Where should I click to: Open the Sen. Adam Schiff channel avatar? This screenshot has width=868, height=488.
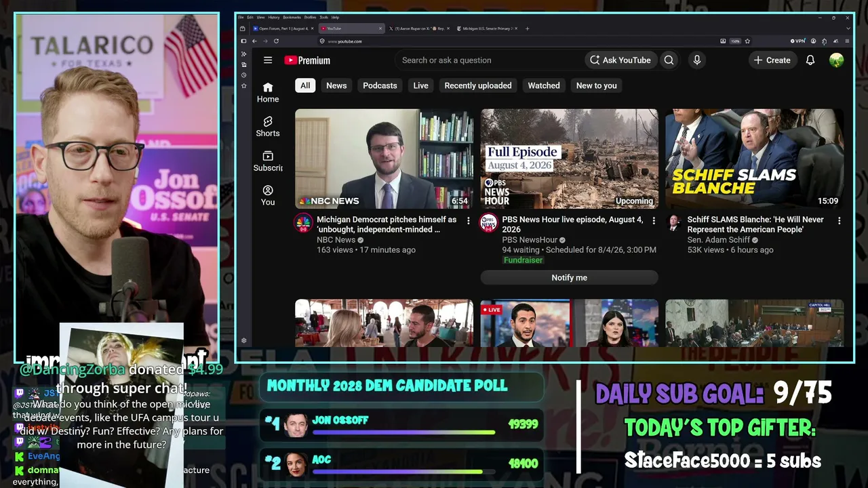click(674, 223)
